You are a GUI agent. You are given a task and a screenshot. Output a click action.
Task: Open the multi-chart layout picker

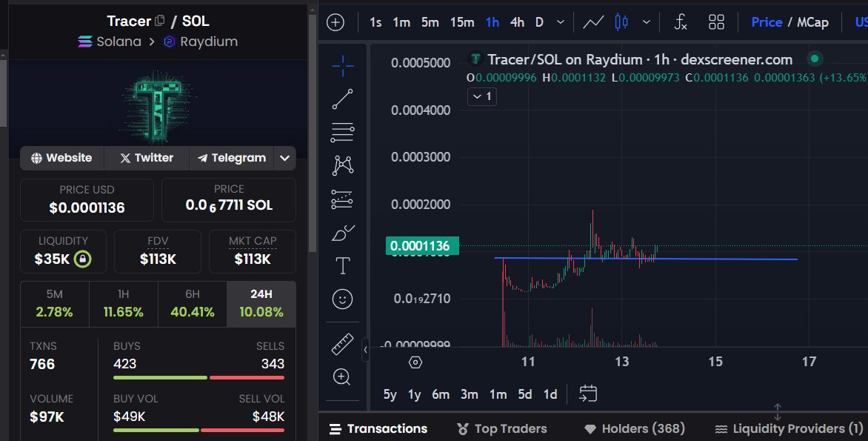[x=715, y=21]
